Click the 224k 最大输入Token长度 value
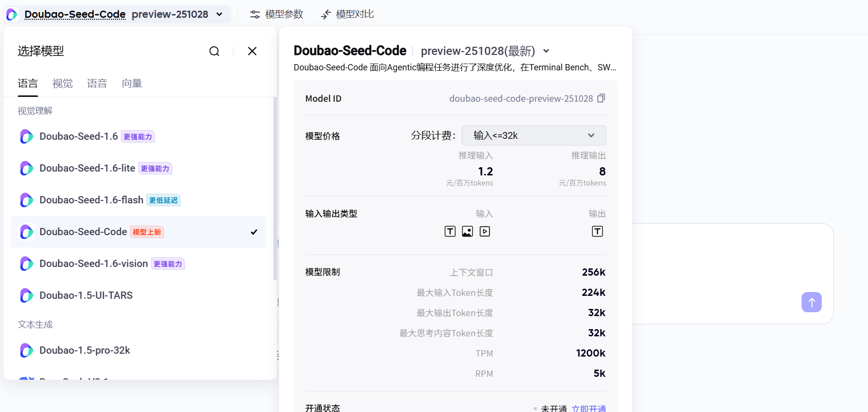Screen dimensions: 868x412 coord(594,292)
